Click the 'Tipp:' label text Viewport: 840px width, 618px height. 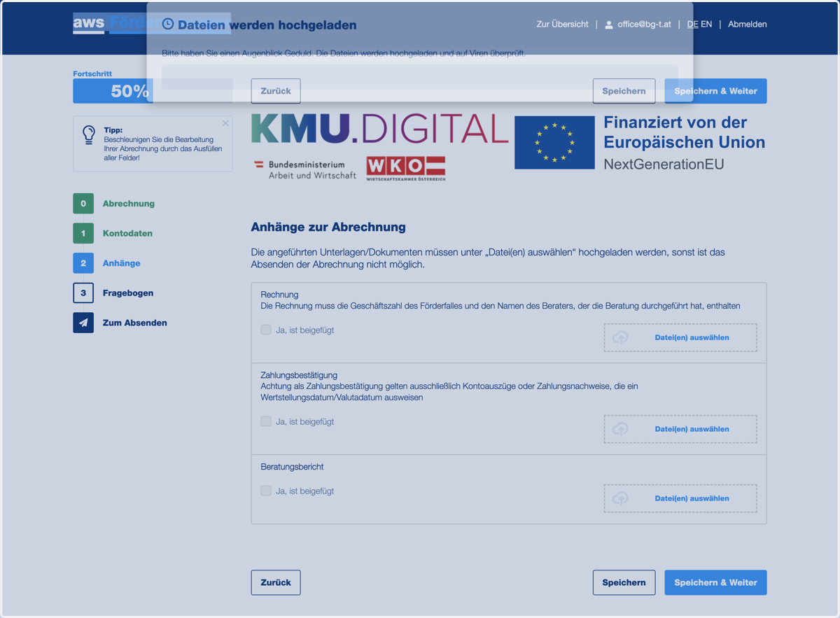pos(113,130)
